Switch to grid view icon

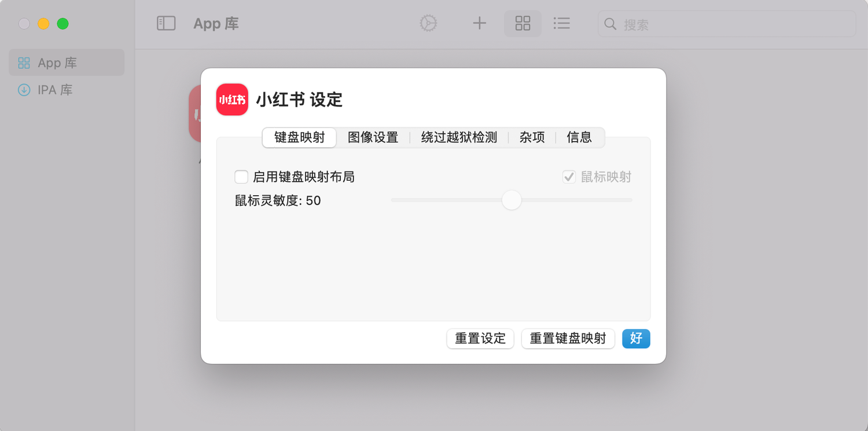coord(523,23)
